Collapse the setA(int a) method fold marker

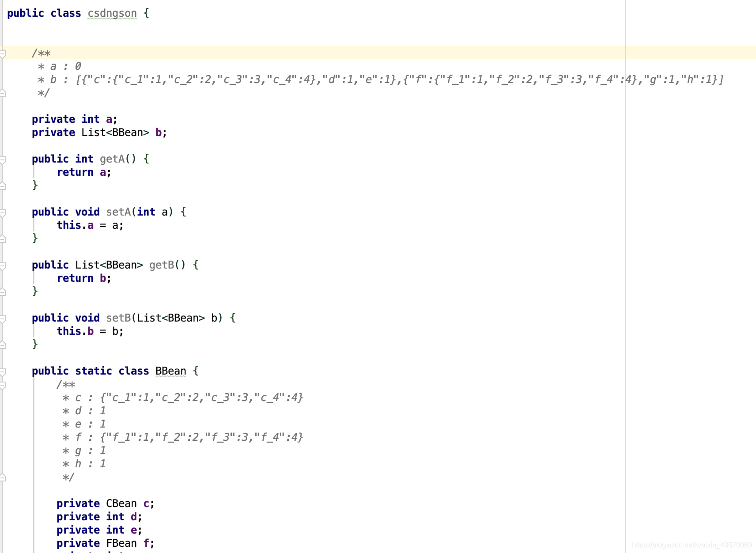pos(2,213)
